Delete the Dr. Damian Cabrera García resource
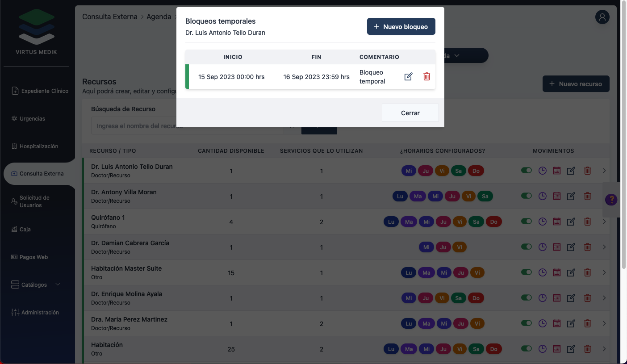This screenshot has width=627, height=364. coord(588,247)
